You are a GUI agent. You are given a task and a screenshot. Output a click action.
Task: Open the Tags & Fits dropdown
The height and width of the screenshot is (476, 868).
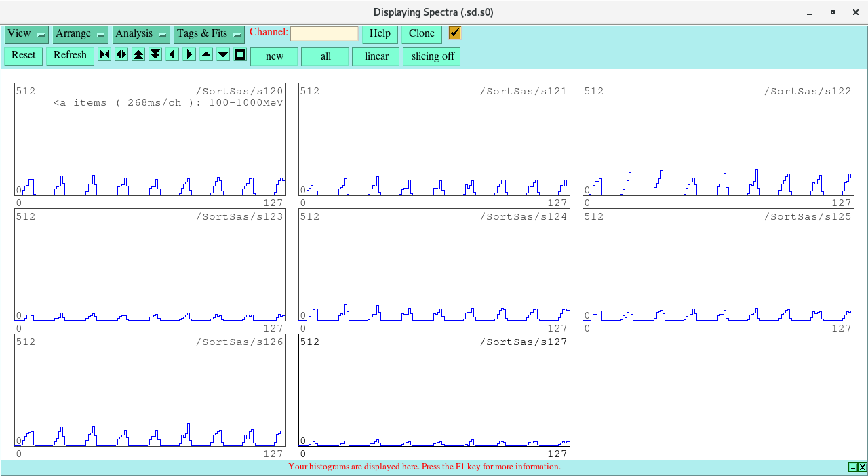point(209,34)
